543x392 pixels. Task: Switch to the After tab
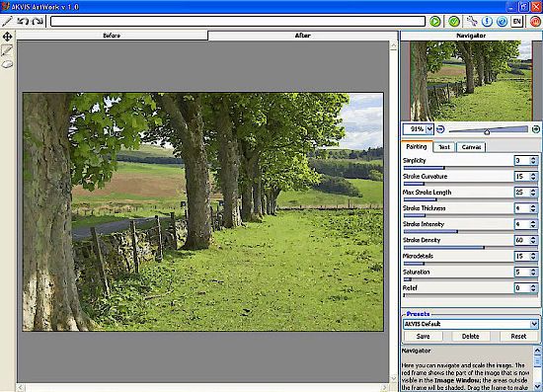click(303, 36)
